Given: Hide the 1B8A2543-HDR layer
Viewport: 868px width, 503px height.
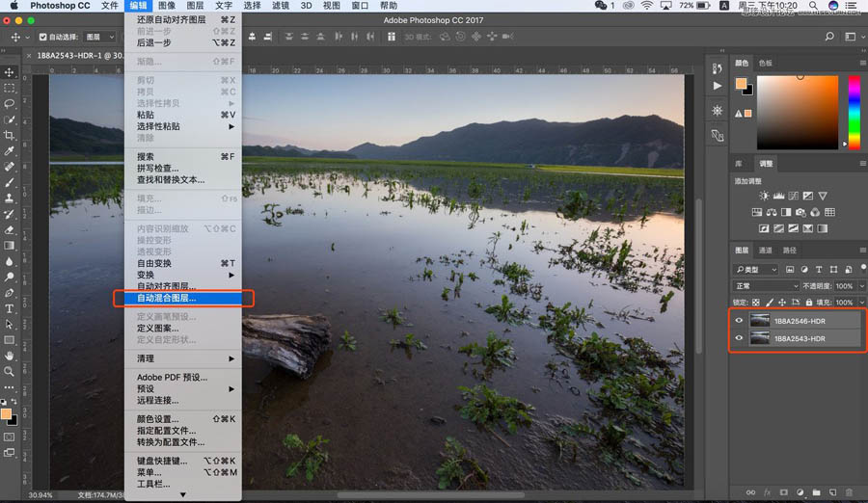Looking at the screenshot, I should point(739,338).
